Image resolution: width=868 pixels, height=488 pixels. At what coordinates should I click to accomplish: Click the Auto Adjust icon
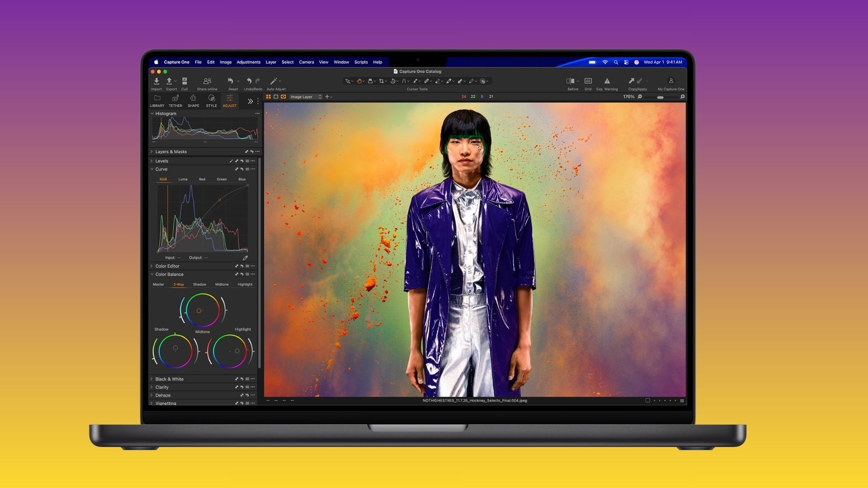pos(274,80)
